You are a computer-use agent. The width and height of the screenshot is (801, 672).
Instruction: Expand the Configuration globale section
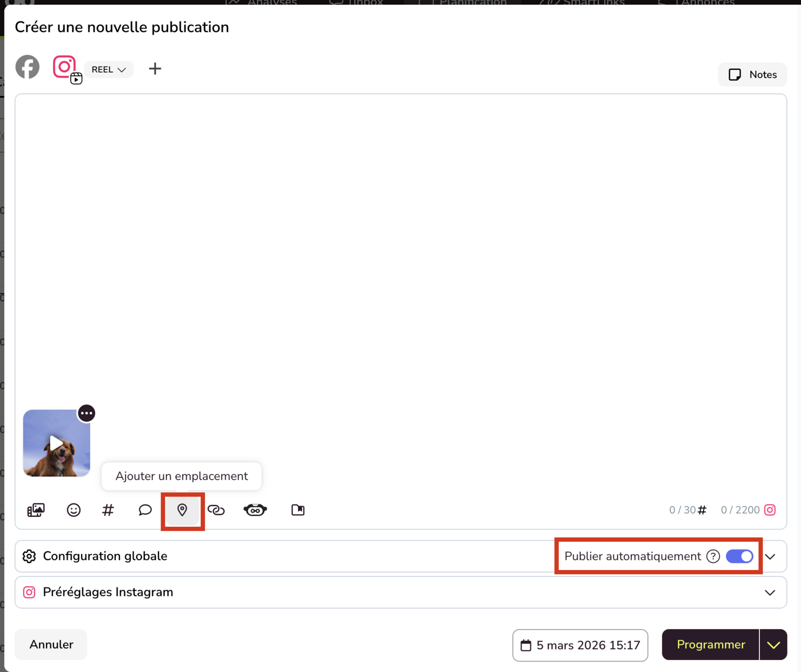click(x=770, y=556)
